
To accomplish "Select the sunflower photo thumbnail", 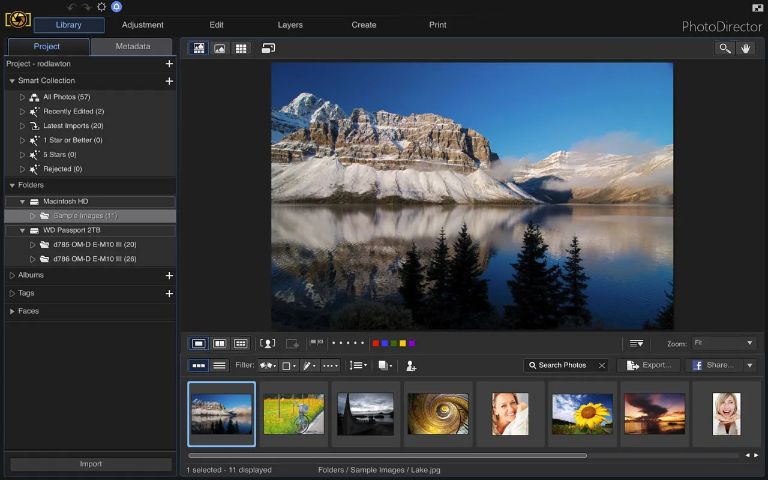I will point(583,413).
